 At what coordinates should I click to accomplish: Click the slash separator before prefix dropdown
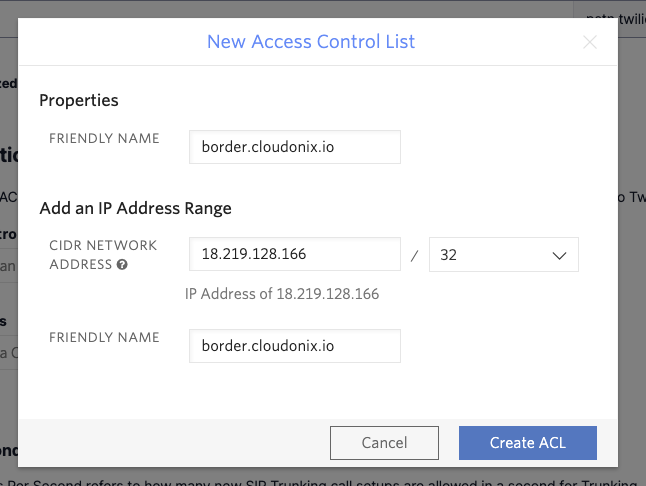point(414,256)
